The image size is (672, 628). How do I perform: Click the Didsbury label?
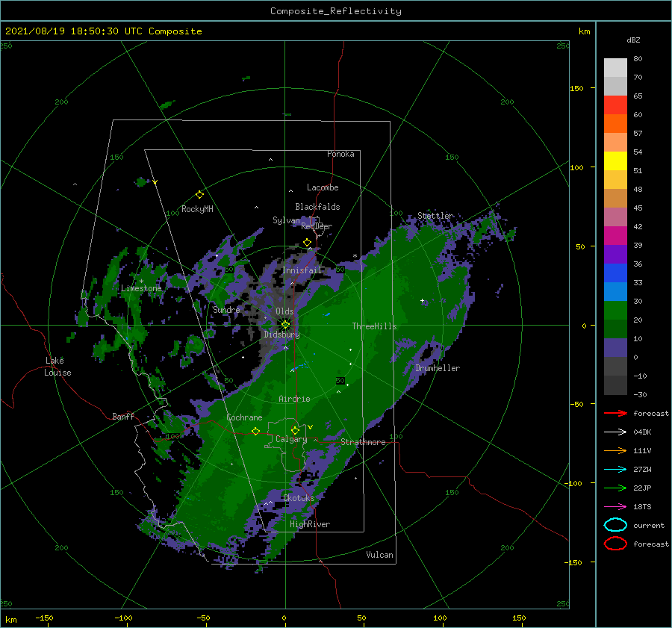tap(282, 335)
